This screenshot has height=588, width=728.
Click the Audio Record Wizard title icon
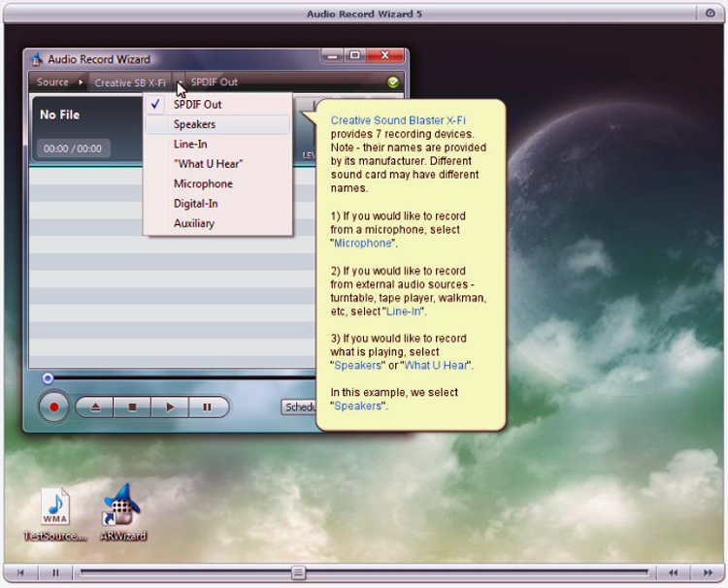36,59
